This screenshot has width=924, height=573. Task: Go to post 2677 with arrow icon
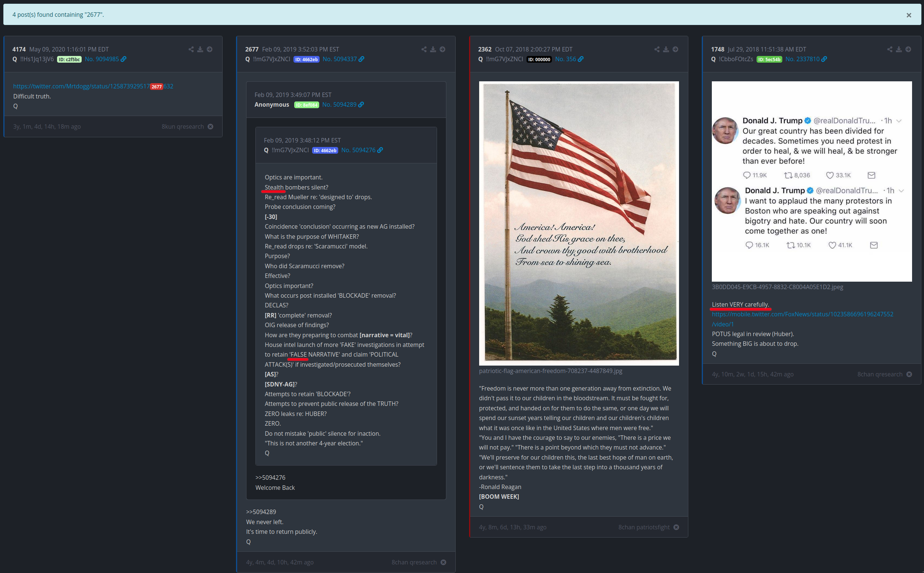pos(442,49)
